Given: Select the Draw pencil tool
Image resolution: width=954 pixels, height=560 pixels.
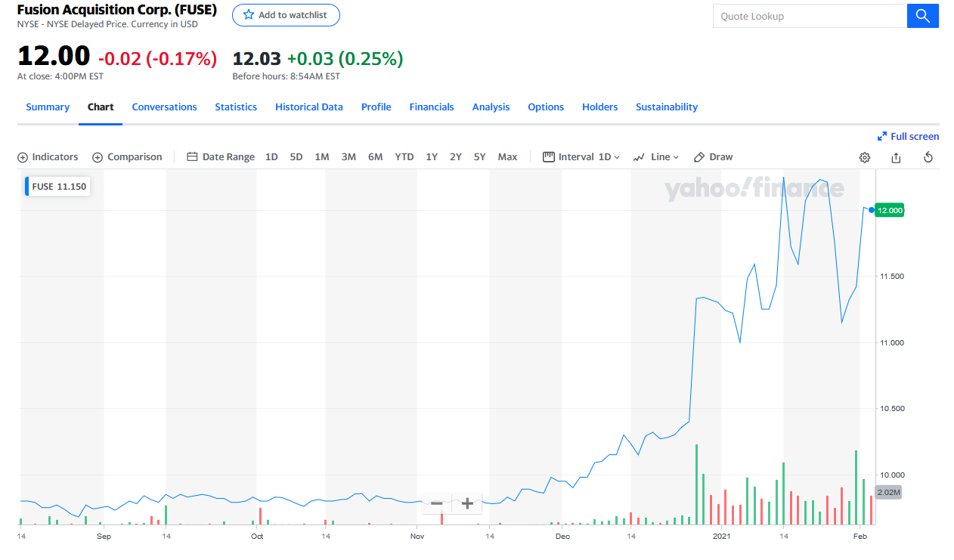Looking at the screenshot, I should point(713,157).
